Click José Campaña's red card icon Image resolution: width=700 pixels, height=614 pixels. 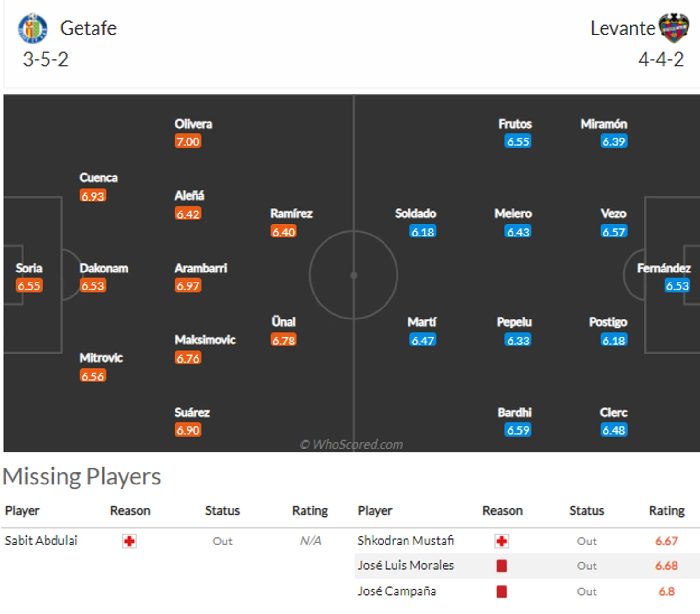click(x=502, y=591)
